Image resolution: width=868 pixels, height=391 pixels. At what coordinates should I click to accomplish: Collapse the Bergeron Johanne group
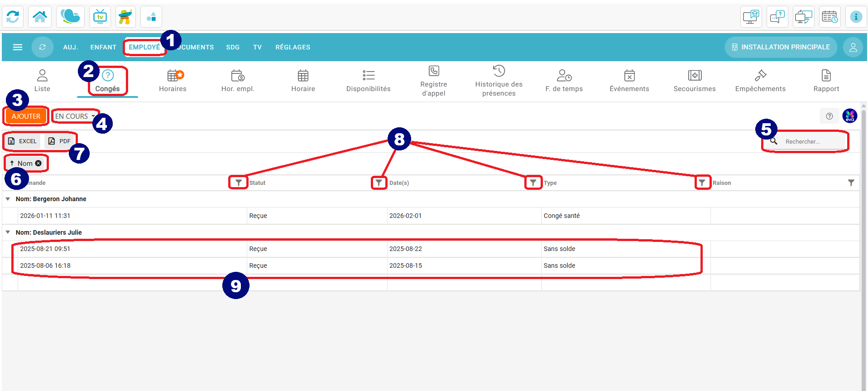[8, 199]
